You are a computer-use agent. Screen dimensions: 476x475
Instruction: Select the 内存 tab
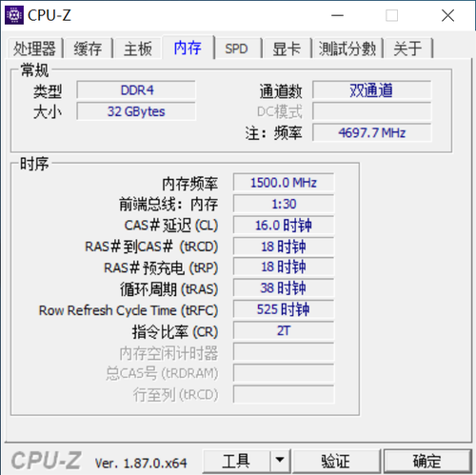pyautogui.click(x=188, y=48)
